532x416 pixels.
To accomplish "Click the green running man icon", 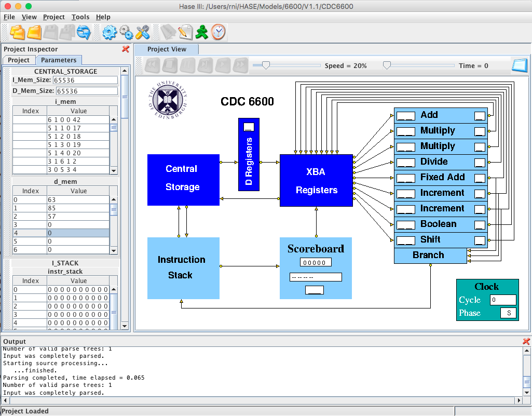I will click(201, 33).
